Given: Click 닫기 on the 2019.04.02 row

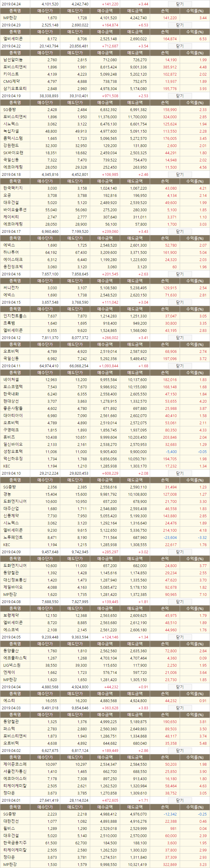Looking at the screenshot, I should coord(180,750).
